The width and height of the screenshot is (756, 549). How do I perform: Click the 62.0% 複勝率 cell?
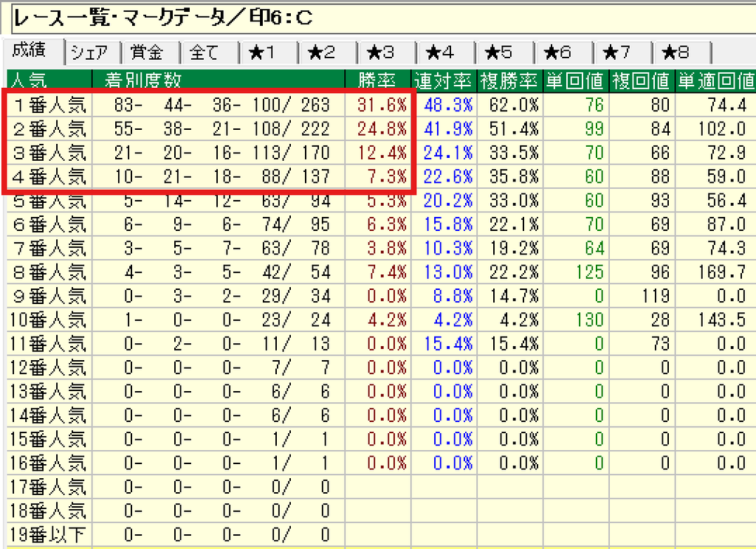509,105
